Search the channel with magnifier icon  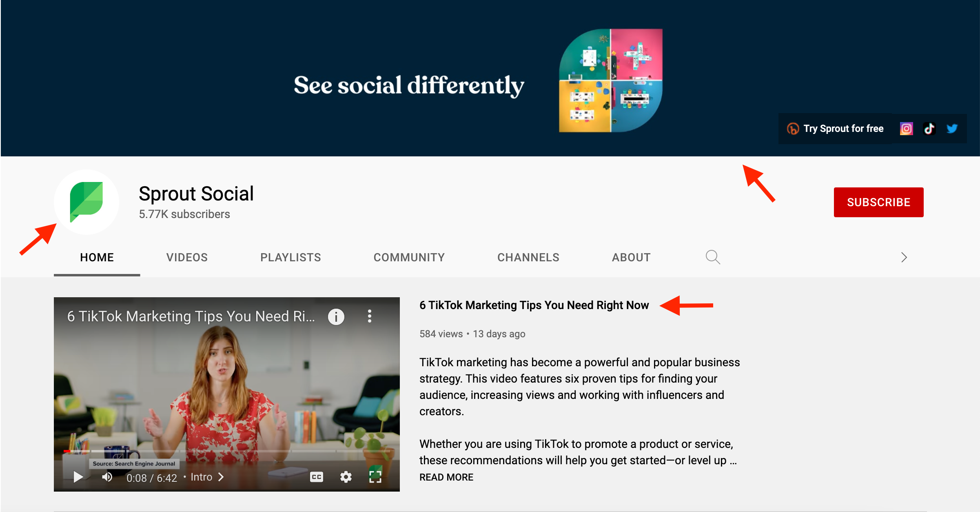[713, 257]
